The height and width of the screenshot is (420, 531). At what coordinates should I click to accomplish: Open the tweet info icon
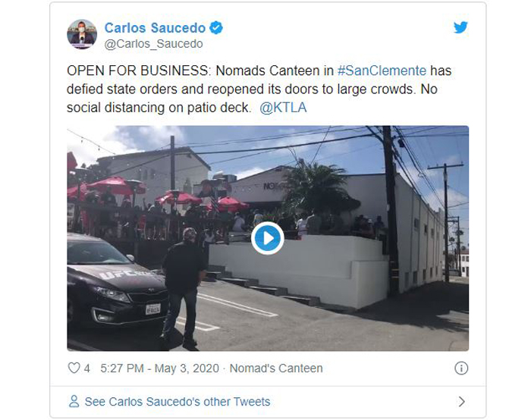tap(461, 368)
